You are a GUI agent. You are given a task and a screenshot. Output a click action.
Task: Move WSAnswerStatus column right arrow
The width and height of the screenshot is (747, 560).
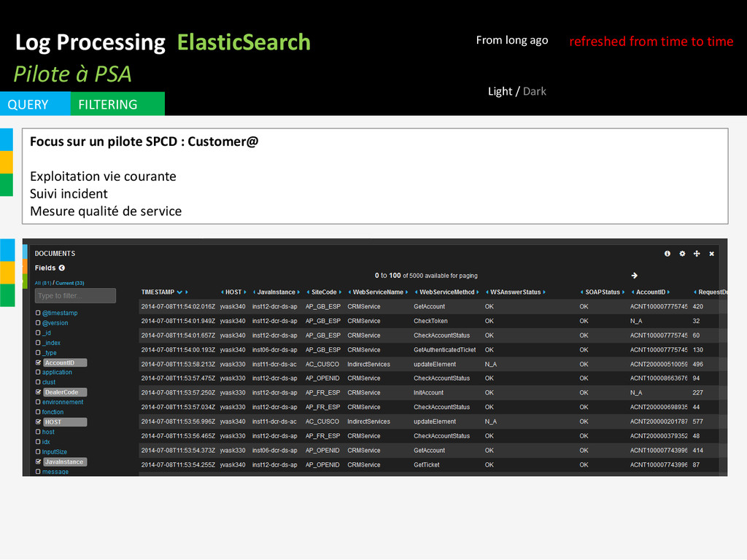[x=544, y=292]
